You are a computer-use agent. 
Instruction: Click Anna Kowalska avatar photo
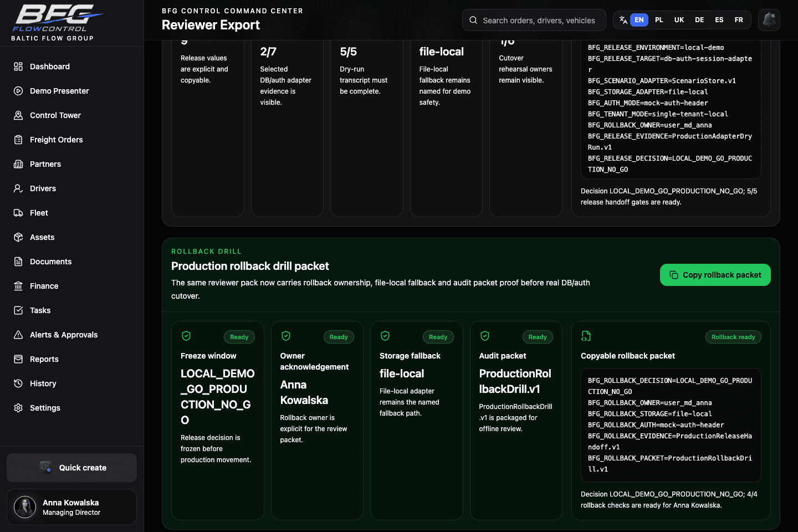pyautogui.click(x=25, y=507)
